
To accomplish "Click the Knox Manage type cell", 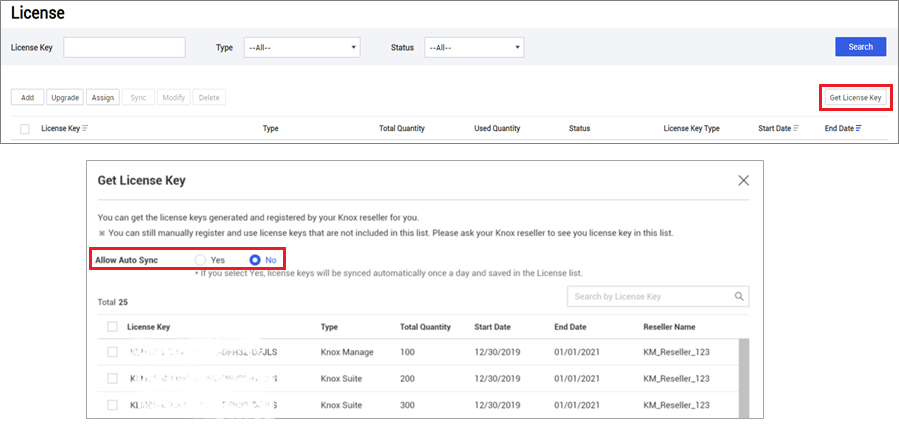I will coord(347,352).
